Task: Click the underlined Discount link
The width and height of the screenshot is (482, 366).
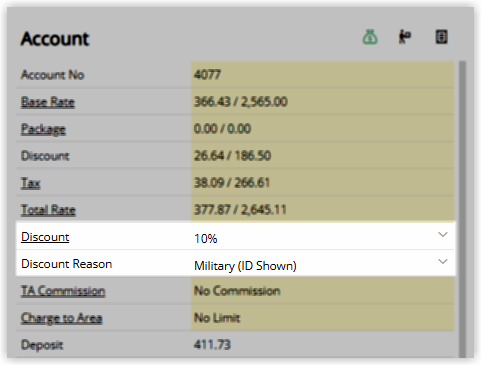Action: pos(45,237)
